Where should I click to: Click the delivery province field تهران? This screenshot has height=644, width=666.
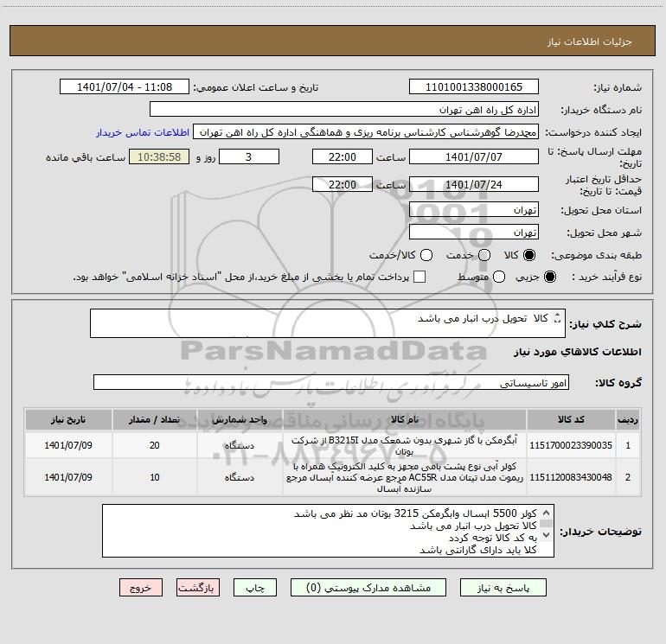point(474,210)
